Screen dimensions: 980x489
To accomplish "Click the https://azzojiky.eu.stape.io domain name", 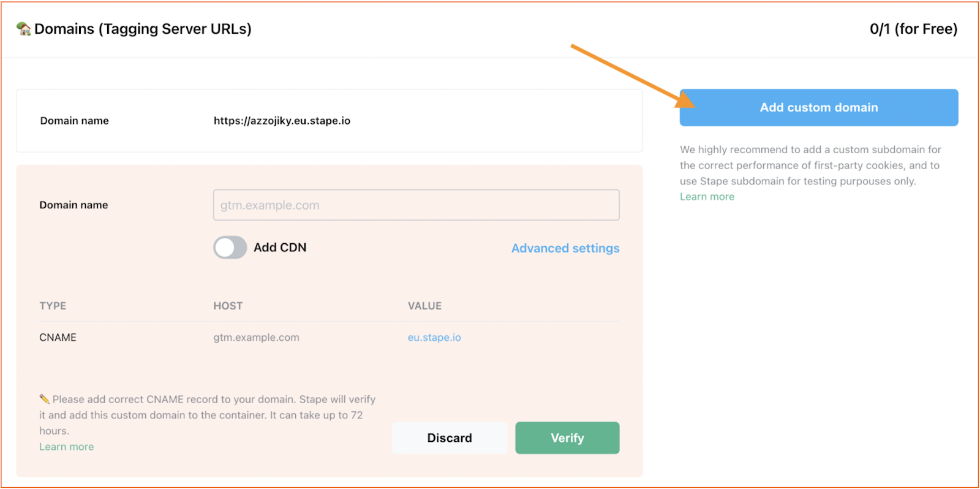I will tap(282, 121).
